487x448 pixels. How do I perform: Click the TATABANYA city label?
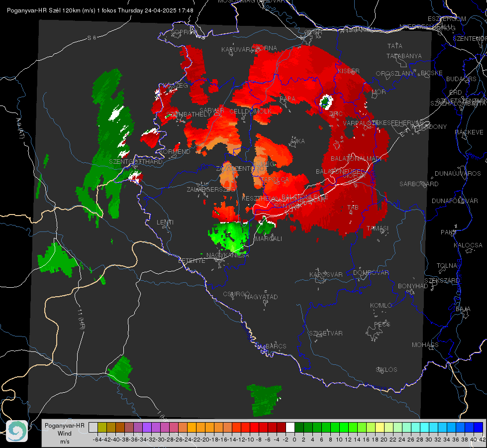tap(404, 56)
